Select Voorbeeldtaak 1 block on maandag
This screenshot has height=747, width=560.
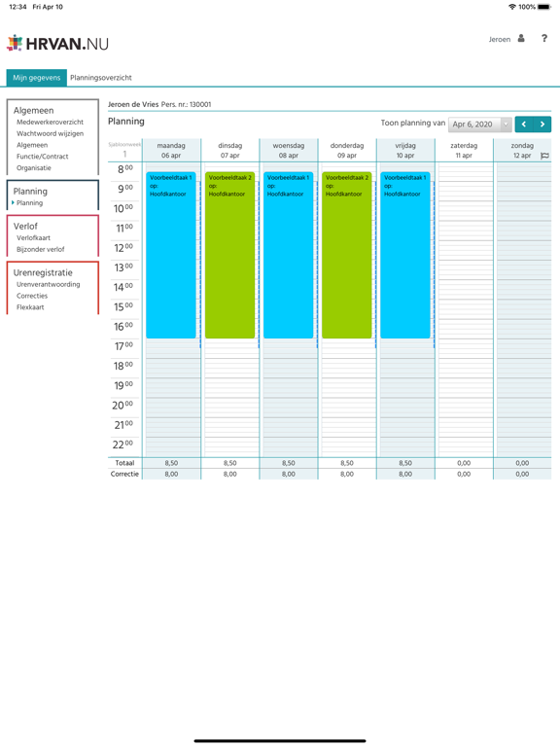(171, 256)
